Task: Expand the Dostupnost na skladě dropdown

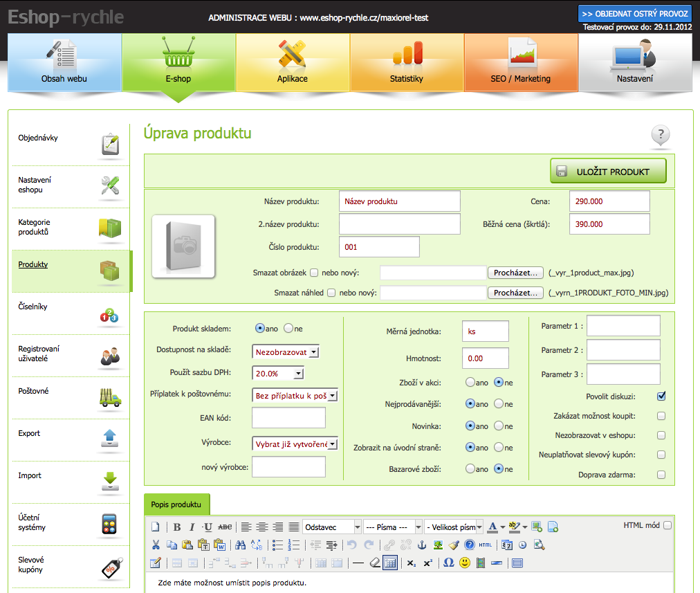Action: (286, 352)
